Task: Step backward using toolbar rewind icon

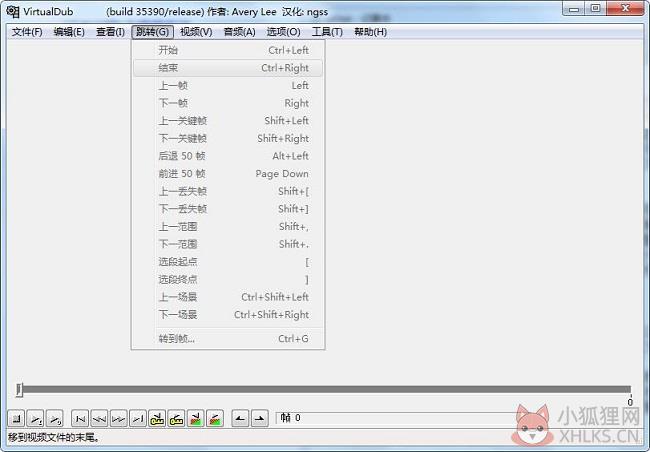Action: 99,419
